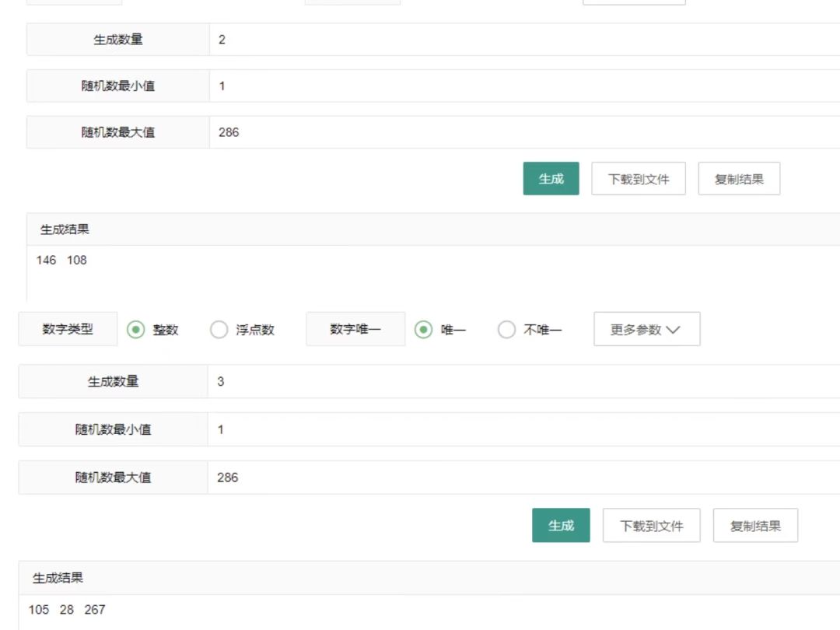Click lower 下载到文件 button
840x630 pixels.
click(652, 526)
